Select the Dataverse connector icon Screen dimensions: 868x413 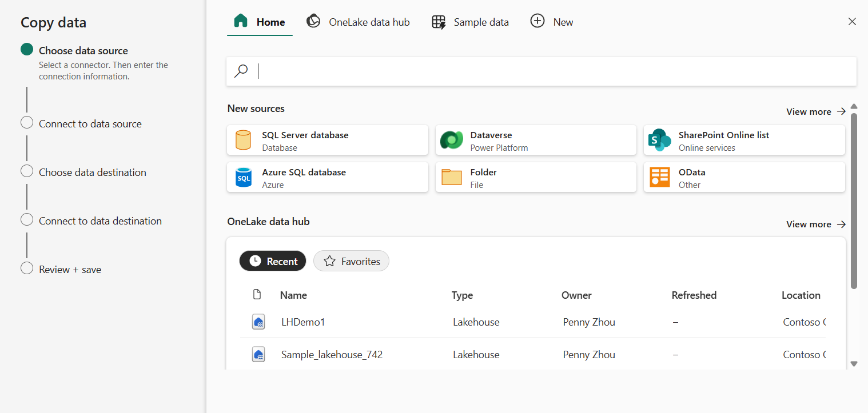tap(452, 140)
